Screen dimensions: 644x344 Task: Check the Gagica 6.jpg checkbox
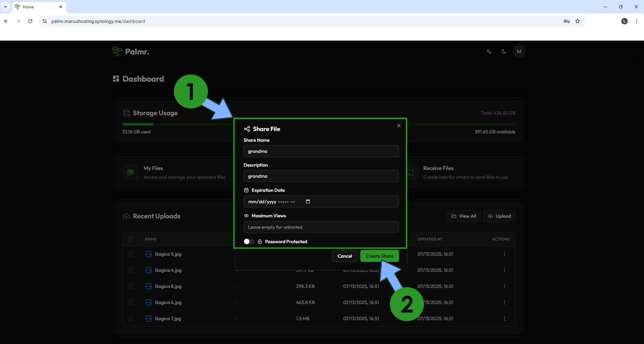click(x=131, y=302)
